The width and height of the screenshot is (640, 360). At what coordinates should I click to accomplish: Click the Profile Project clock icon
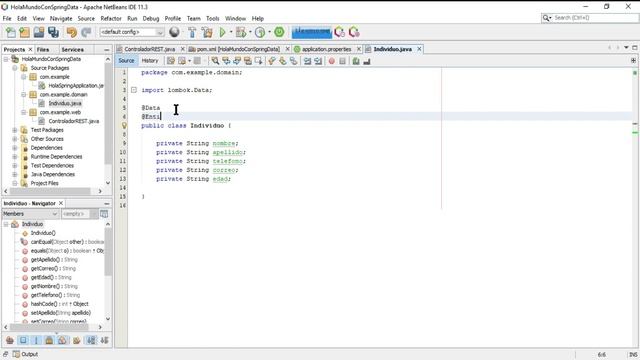[260, 32]
